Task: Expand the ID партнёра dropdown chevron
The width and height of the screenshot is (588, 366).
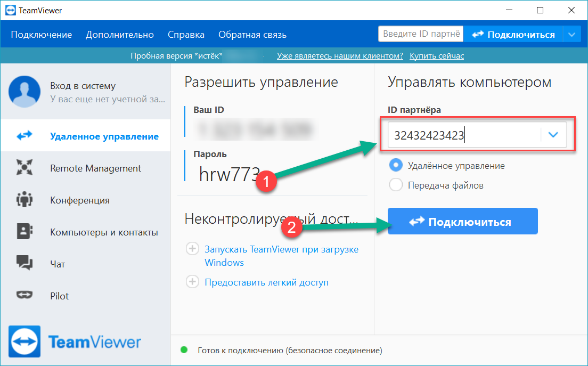Action: click(x=553, y=135)
